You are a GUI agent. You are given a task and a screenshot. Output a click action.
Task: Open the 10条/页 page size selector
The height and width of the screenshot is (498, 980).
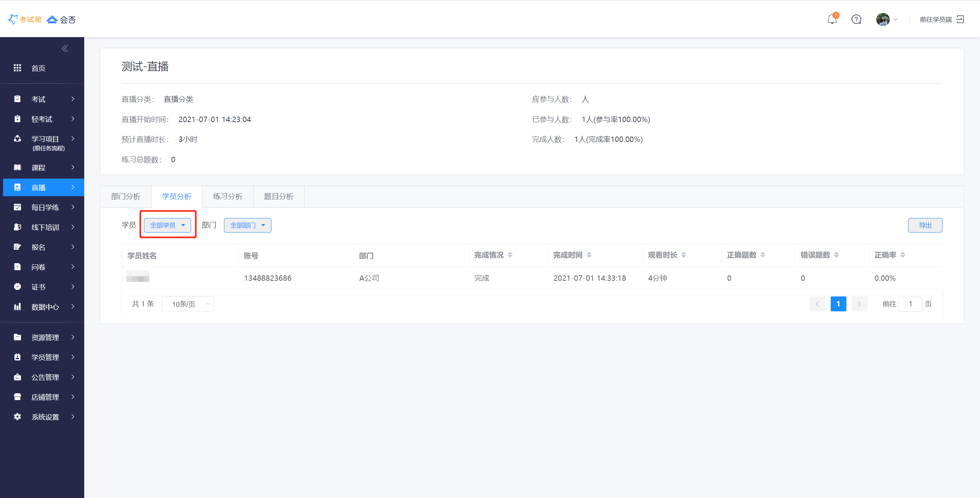pyautogui.click(x=188, y=304)
